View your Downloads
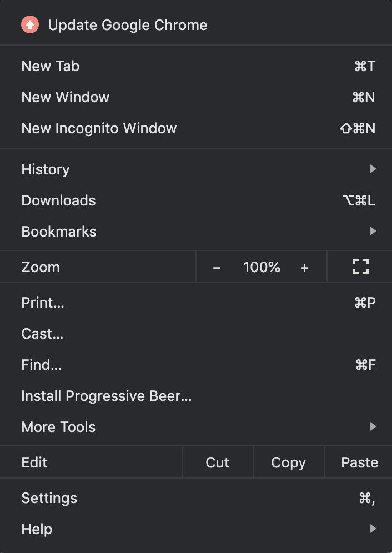 point(58,200)
